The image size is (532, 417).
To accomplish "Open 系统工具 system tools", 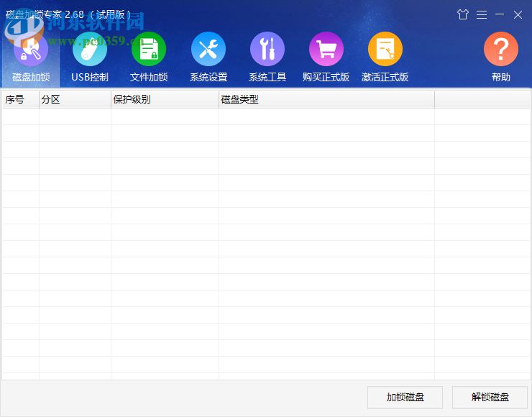I will tap(267, 58).
